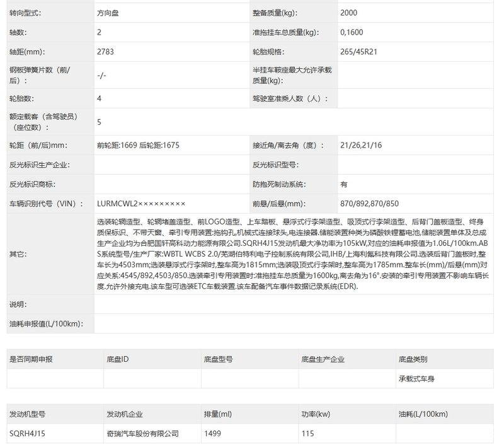This screenshot has height=447, width=504.
Task: Click the wheelbase value 2783
Action: [106, 52]
